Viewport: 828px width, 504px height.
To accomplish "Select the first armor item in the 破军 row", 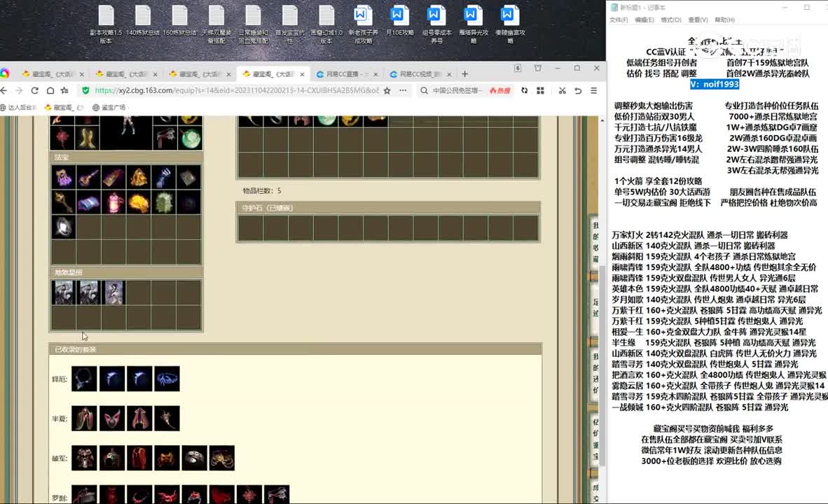I will [x=85, y=458].
